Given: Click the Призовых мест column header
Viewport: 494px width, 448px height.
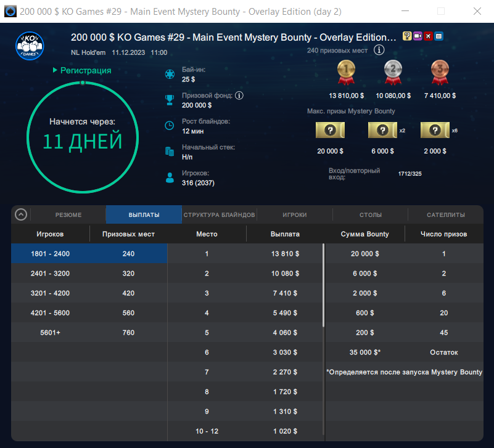Looking at the screenshot, I should pos(128,234).
